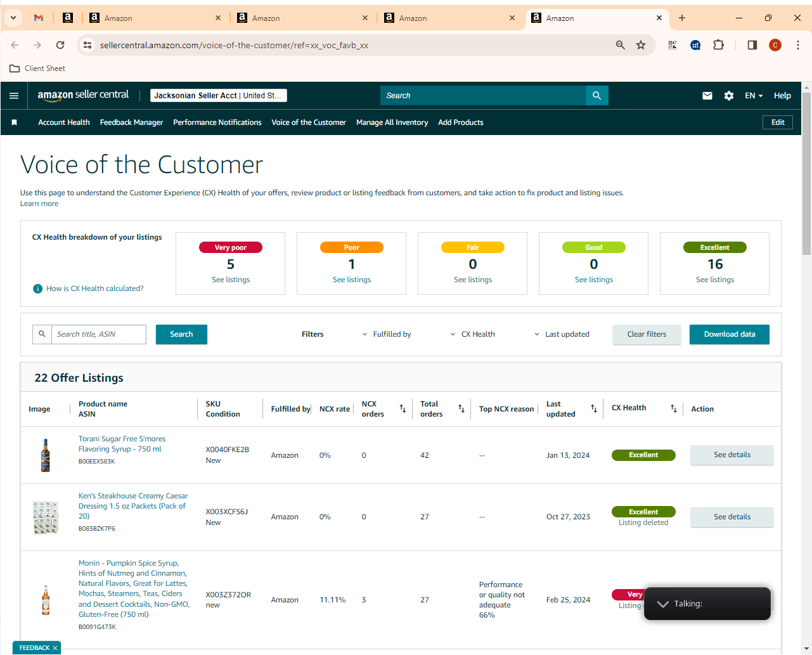Click the amazon seller central logo
Image resolution: width=812 pixels, height=655 pixels.
[x=83, y=95]
